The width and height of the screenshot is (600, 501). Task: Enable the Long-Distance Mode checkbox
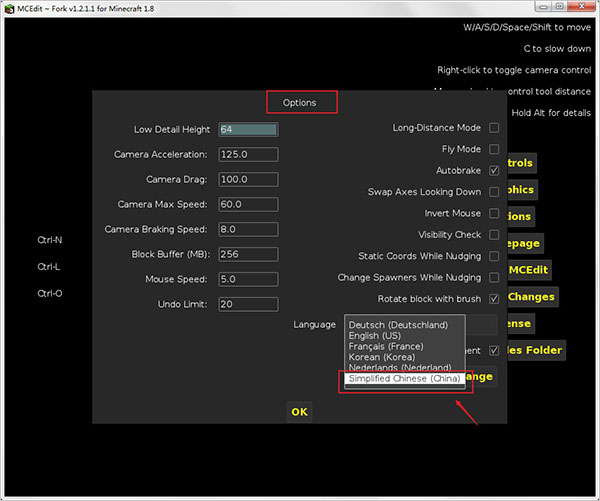494,128
